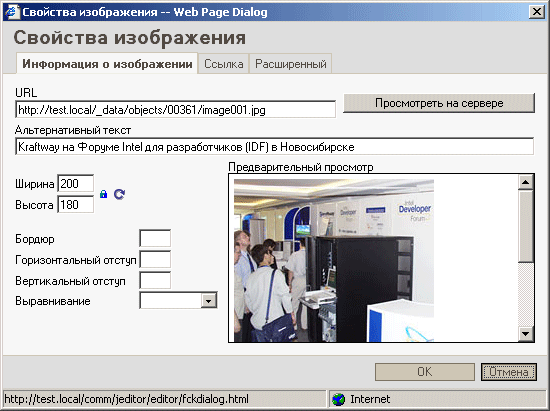Click the Альтернативный текст input field
This screenshot has width=550, height=411.
(275, 147)
